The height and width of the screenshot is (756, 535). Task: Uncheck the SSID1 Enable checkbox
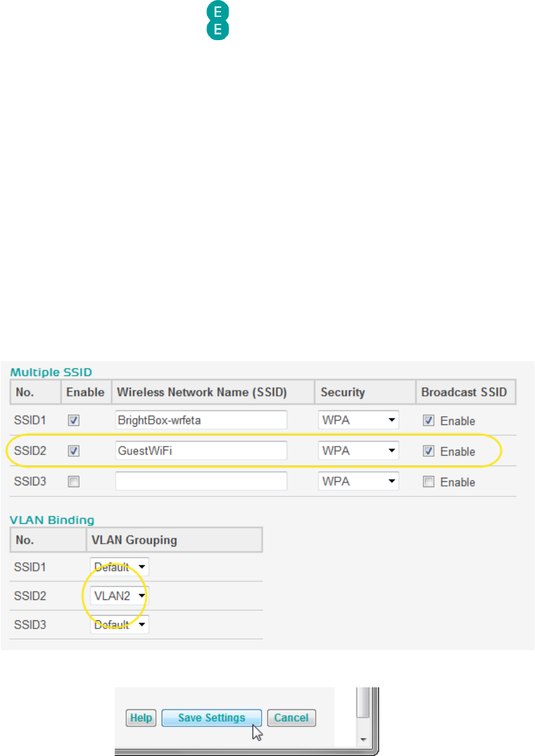(x=74, y=421)
